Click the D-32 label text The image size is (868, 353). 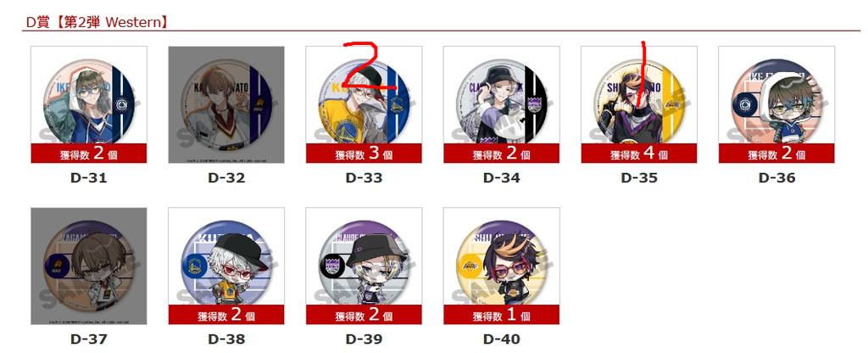[x=226, y=178]
